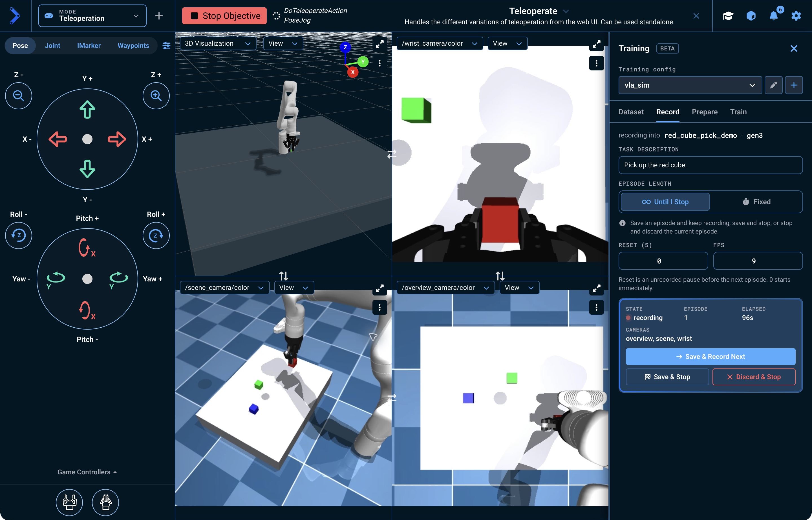812x520 pixels.
Task: Click the Pitch- rotation arrow
Action: (87, 310)
